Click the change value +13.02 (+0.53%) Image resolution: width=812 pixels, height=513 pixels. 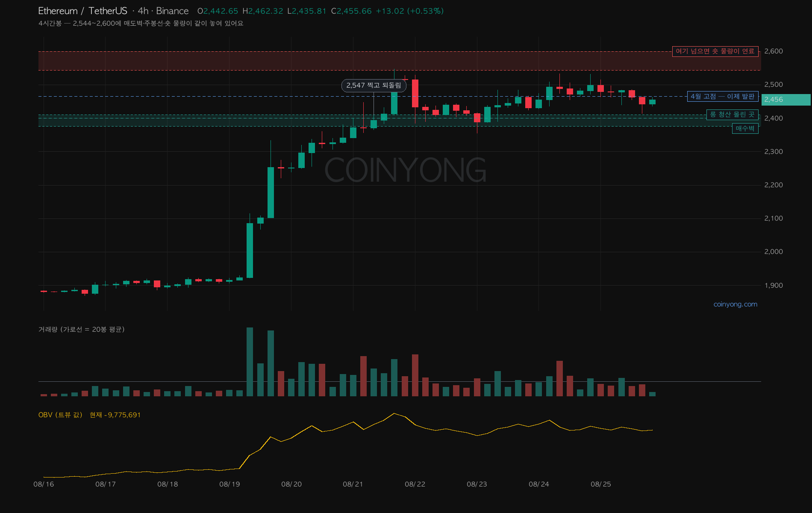(x=409, y=11)
